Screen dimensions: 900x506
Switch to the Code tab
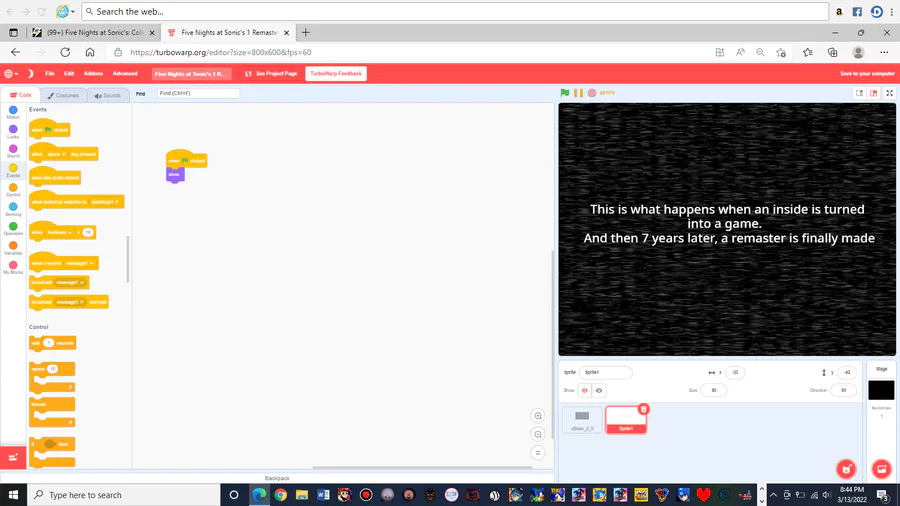coord(21,95)
